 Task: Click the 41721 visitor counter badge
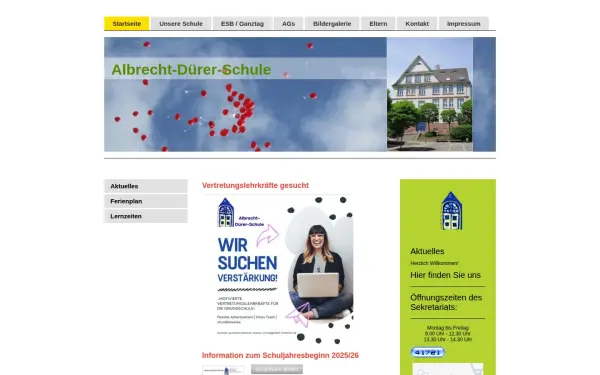[428, 352]
